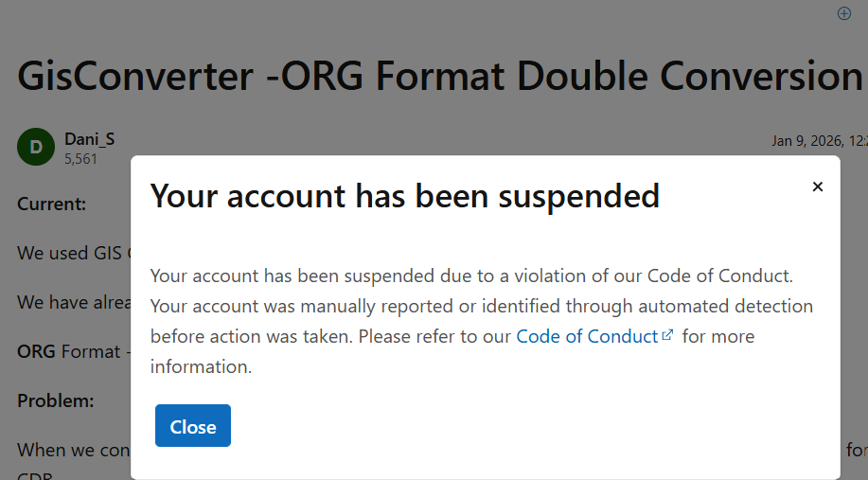Click the 'Your account has been suspended' heading
Viewport: 868px width, 480px height.
pyautogui.click(x=405, y=196)
